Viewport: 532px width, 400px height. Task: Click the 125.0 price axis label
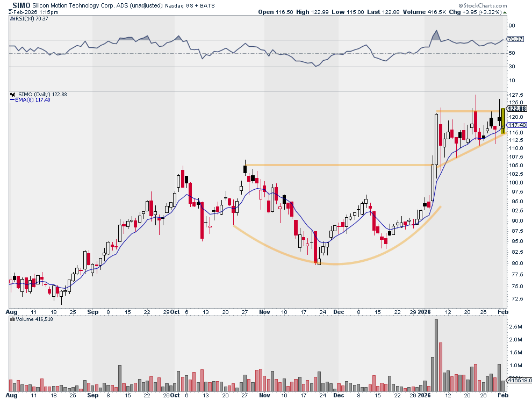[516, 103]
